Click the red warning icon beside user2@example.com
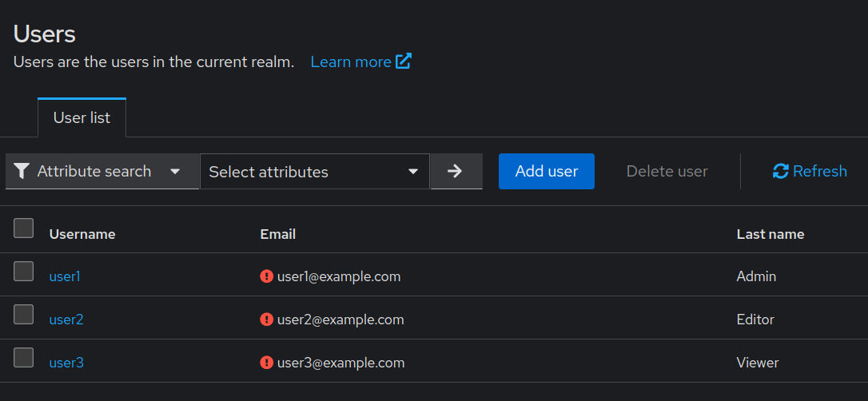Viewport: 868px width, 401px height. pyautogui.click(x=267, y=320)
